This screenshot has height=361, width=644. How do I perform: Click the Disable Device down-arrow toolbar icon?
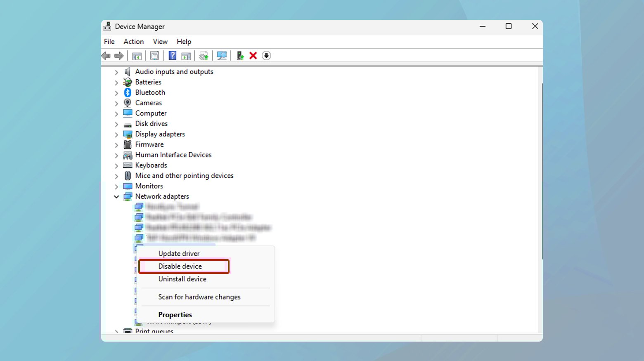click(x=266, y=55)
